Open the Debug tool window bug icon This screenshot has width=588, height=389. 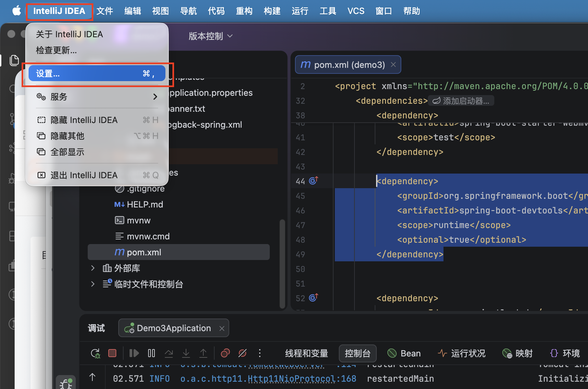pos(66,383)
